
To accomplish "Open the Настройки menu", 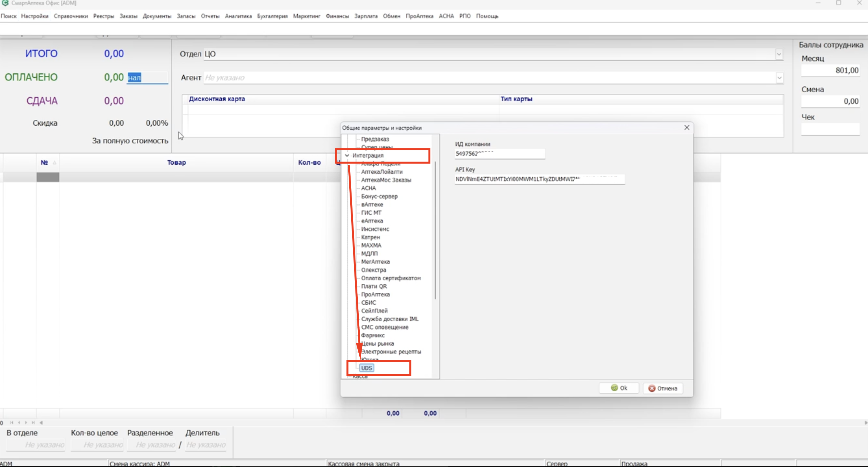I will pos(34,16).
